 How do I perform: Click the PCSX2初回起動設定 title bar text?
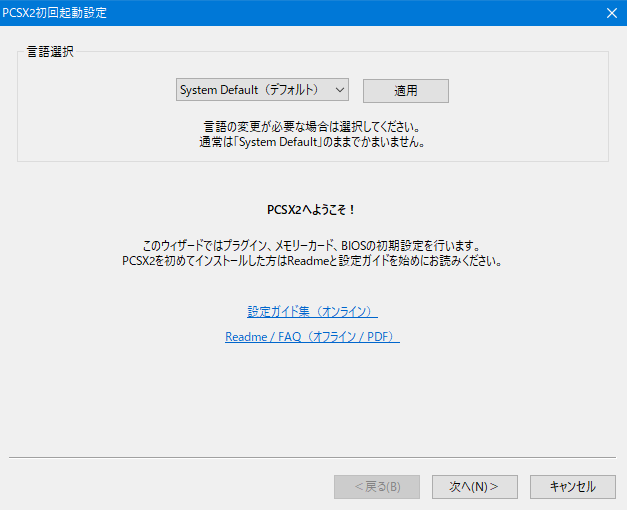click(x=54, y=13)
